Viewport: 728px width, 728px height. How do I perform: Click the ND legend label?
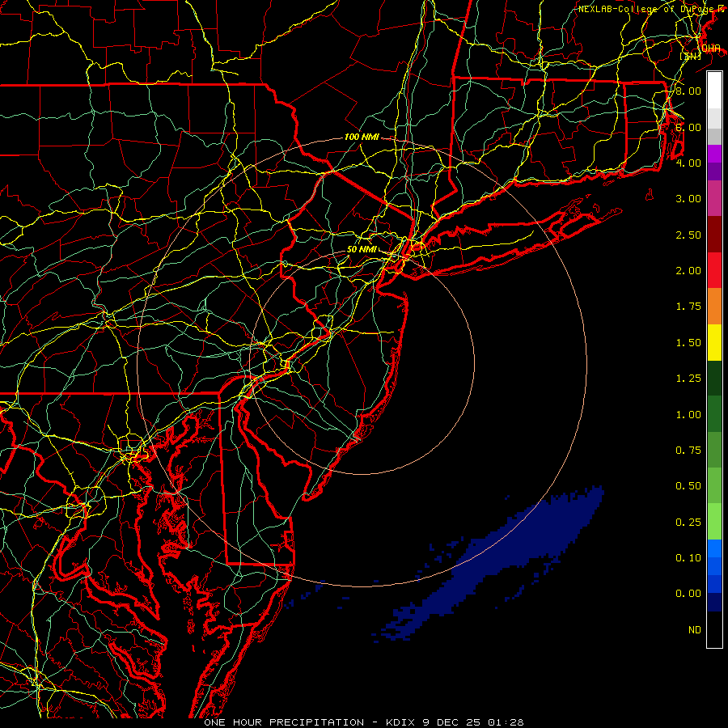[x=695, y=630]
